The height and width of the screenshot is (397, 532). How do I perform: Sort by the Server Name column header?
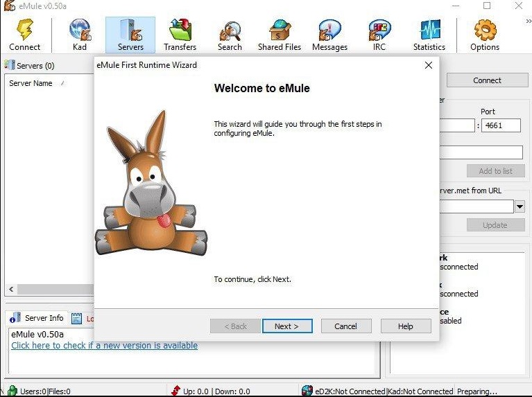pyautogui.click(x=31, y=83)
